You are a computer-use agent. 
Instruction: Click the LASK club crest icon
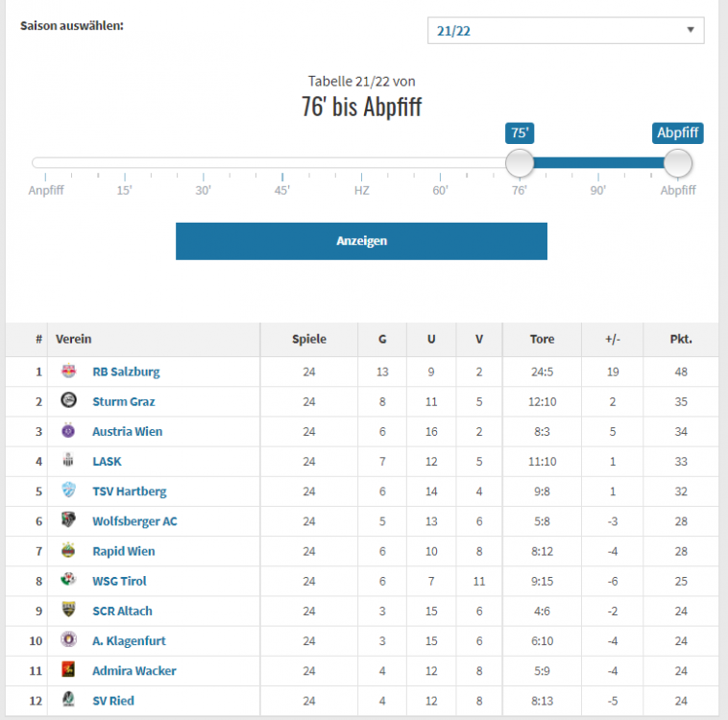(69, 461)
